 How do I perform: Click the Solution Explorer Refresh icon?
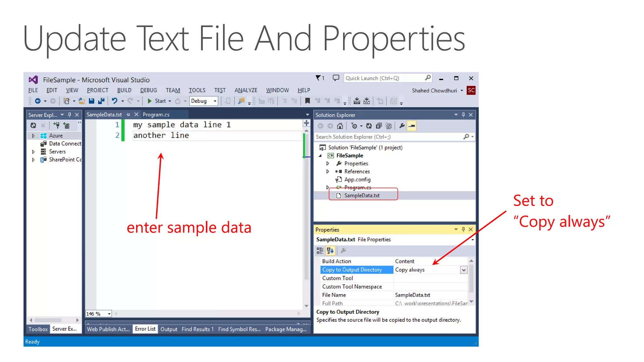pos(369,126)
